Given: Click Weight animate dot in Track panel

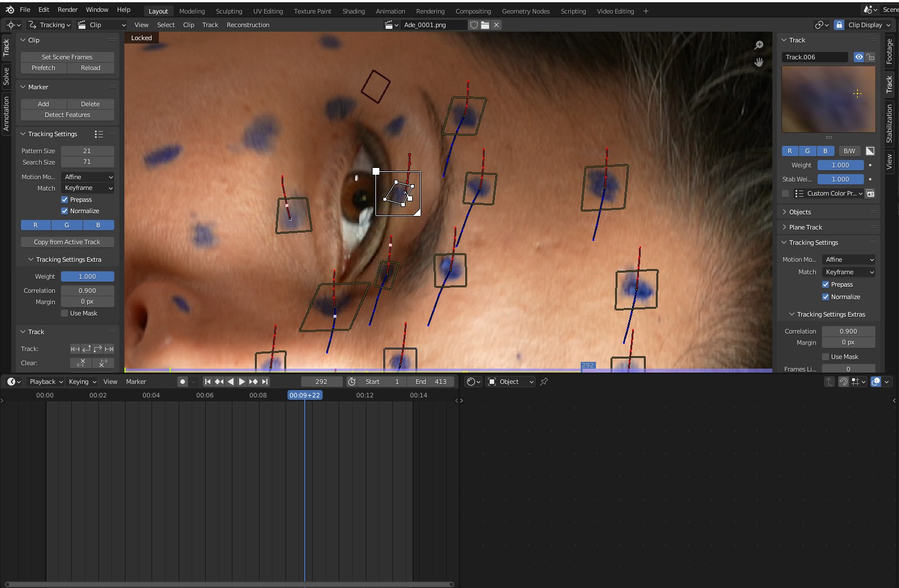Looking at the screenshot, I should pyautogui.click(x=870, y=165).
